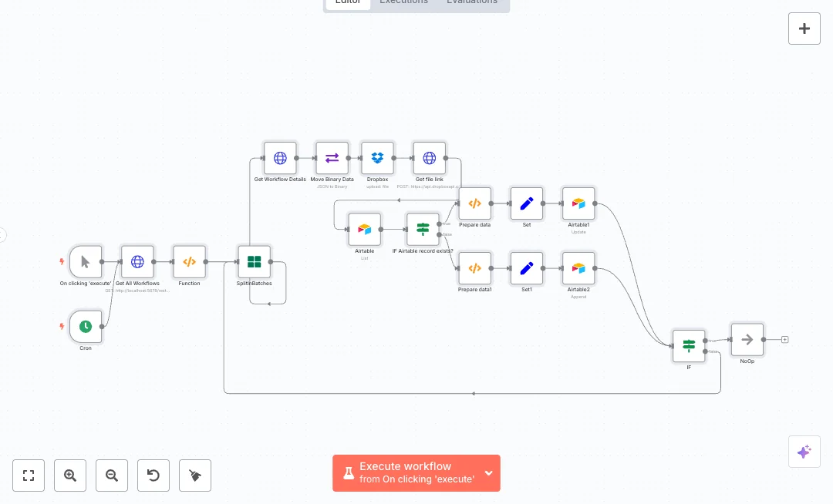The width and height of the screenshot is (833, 504).
Task: Click the Get All Workflows globe node
Action: (137, 262)
